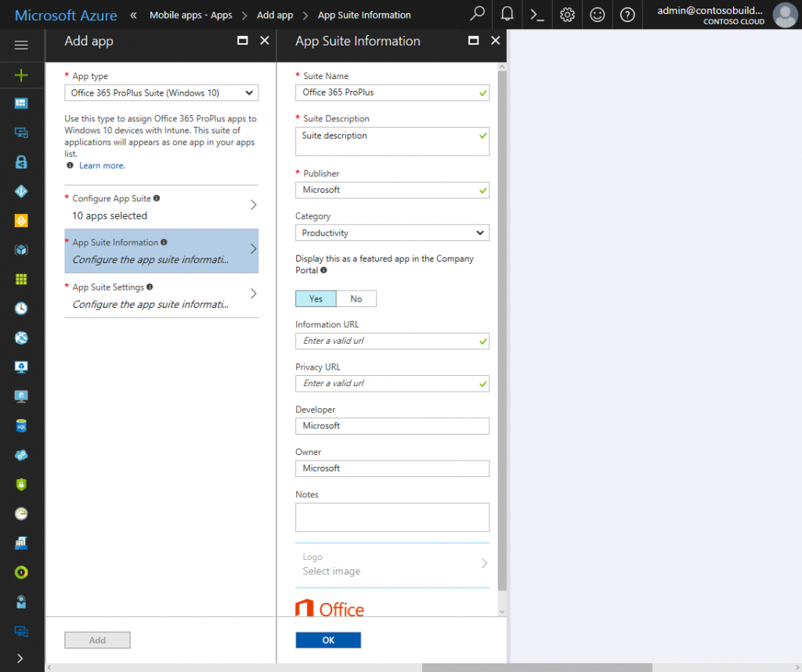The height and width of the screenshot is (672, 802).
Task: Open the SQL databases icon
Action: (21, 425)
